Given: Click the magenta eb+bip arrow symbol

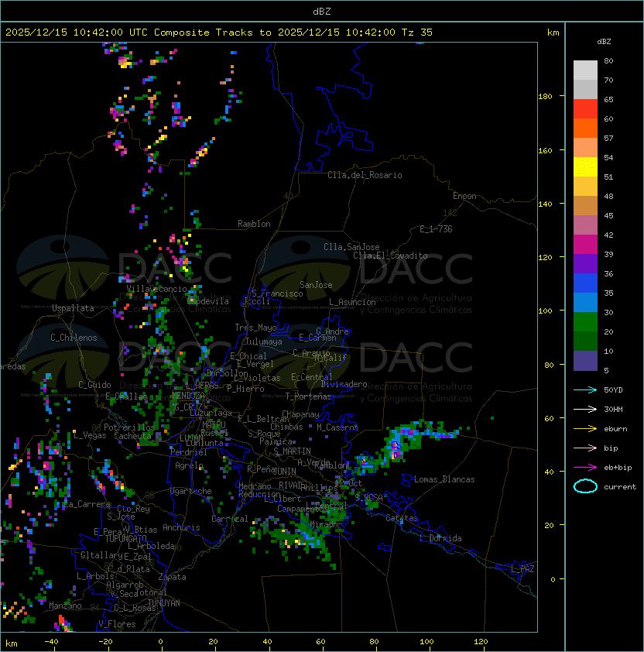Looking at the screenshot, I should coord(585,468).
